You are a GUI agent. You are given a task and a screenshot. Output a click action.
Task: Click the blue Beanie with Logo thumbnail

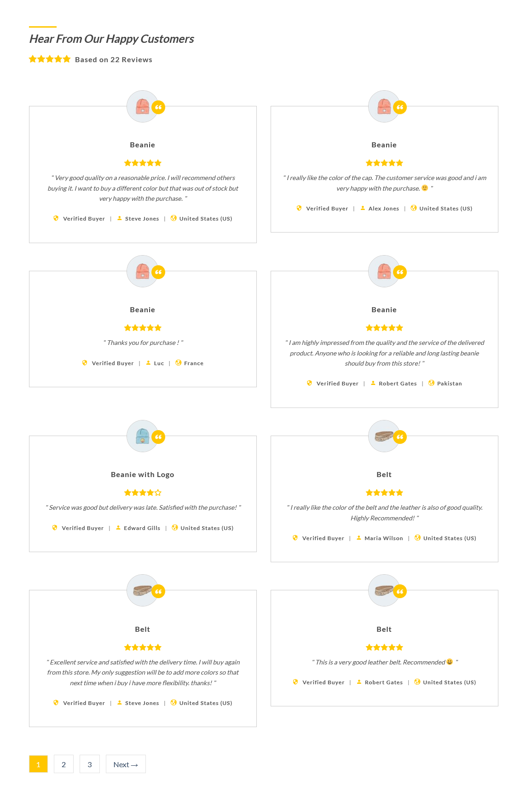[143, 436]
